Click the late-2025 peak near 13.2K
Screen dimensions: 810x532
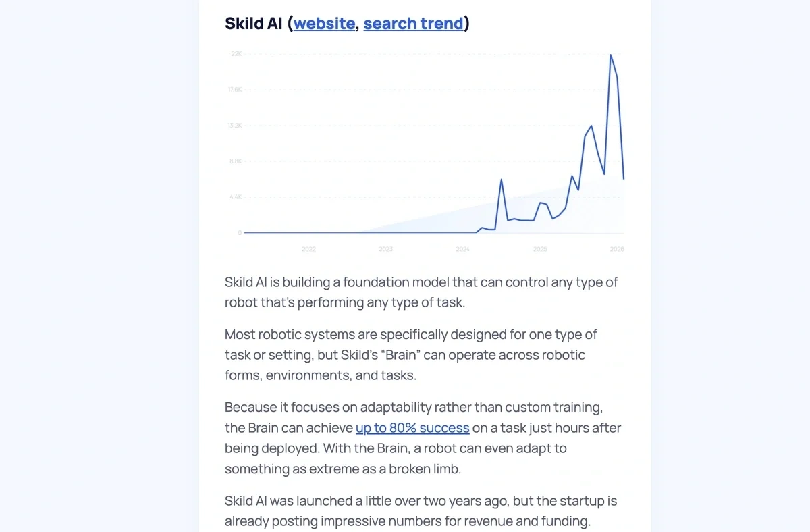tap(591, 126)
